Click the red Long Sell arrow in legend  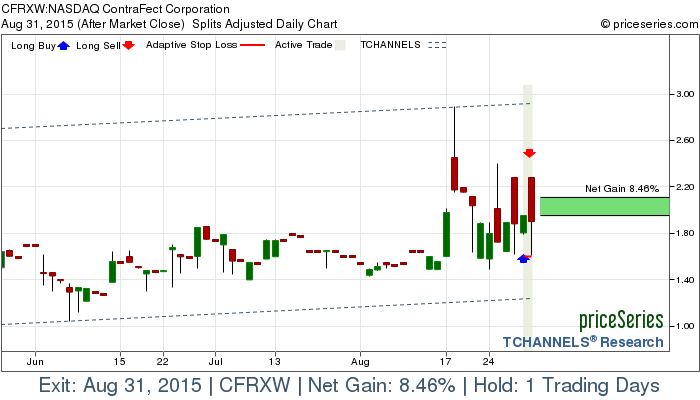(x=128, y=46)
